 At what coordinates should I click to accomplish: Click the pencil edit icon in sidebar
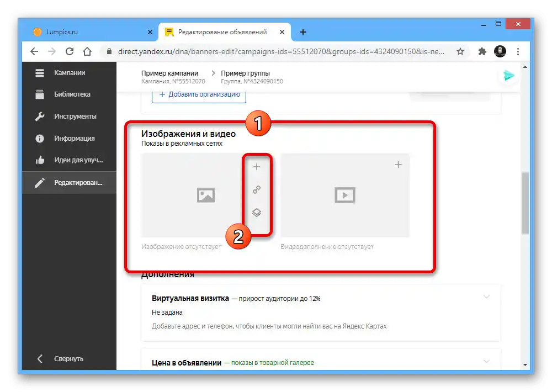pyautogui.click(x=40, y=182)
